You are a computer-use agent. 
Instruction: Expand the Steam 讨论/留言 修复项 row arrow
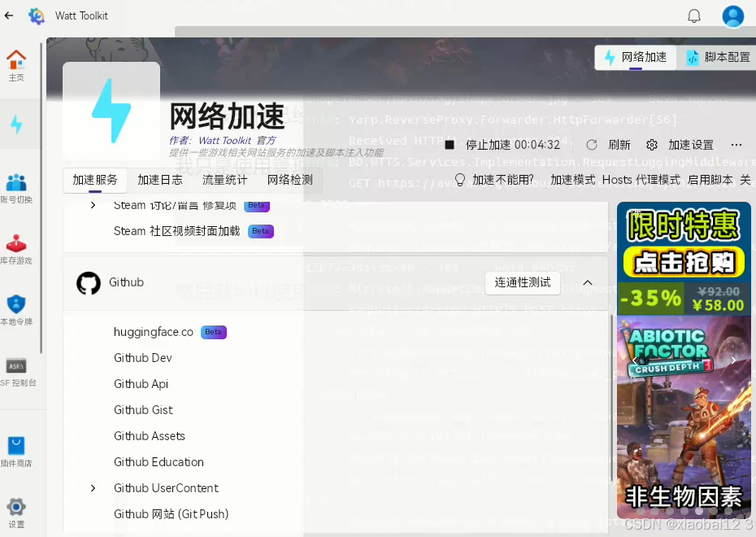pyautogui.click(x=93, y=206)
